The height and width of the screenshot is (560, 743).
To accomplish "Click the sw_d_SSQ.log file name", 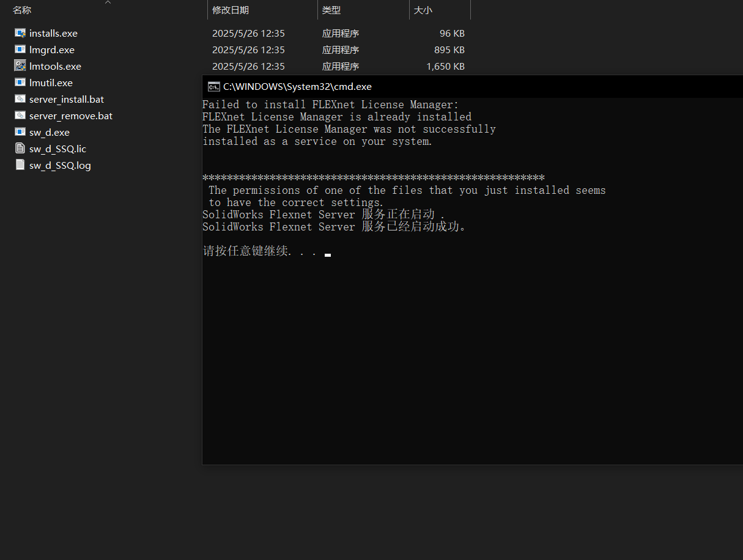I will 60,165.
